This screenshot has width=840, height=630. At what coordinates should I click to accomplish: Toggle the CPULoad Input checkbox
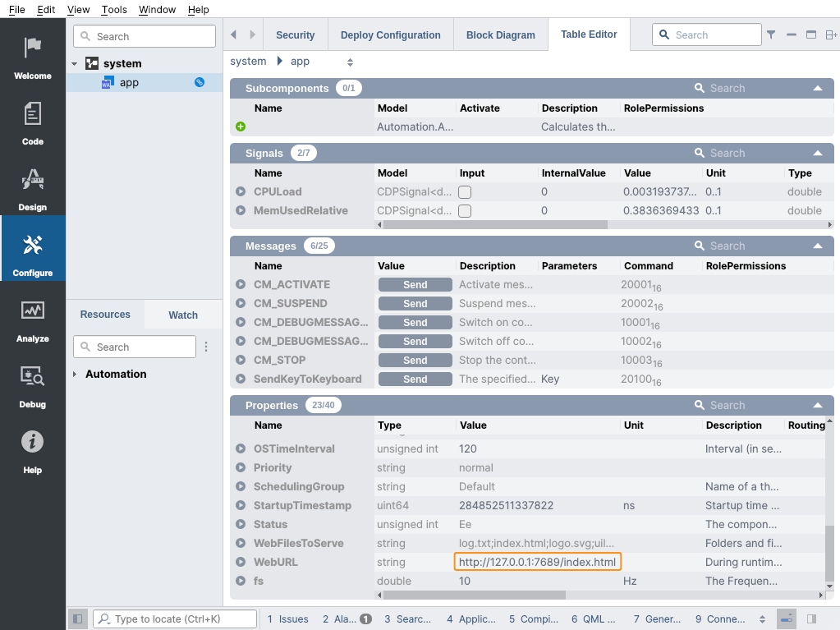point(465,191)
